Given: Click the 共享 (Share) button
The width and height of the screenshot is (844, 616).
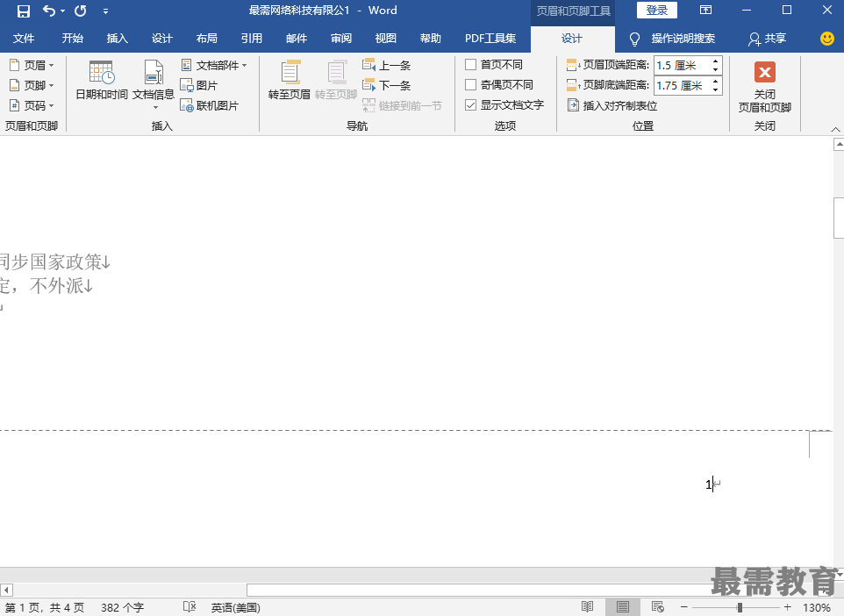Looking at the screenshot, I should (x=767, y=39).
